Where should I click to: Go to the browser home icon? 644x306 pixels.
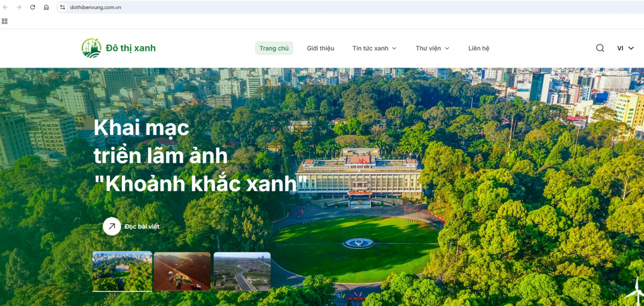[47, 7]
